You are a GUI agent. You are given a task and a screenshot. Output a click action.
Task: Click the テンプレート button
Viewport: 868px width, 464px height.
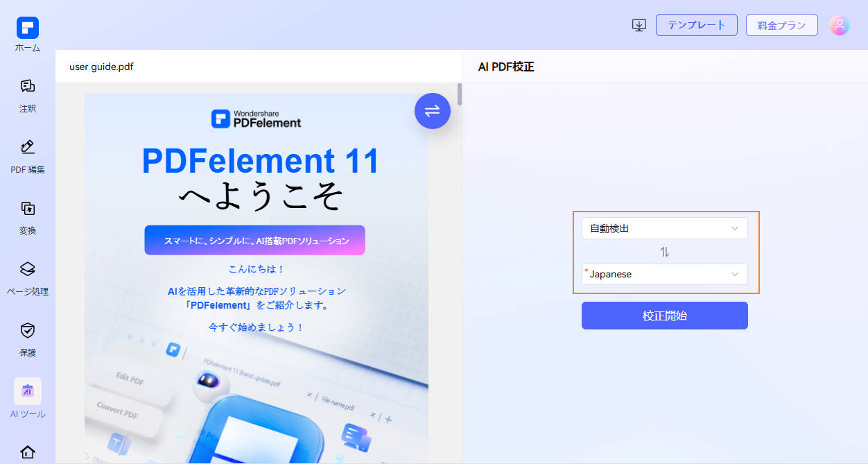(x=697, y=25)
